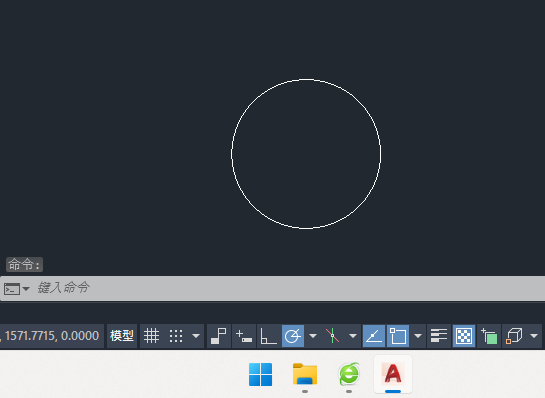Toggle 2D object snap icon
This screenshot has height=398, width=545.
pyautogui.click(x=398, y=336)
